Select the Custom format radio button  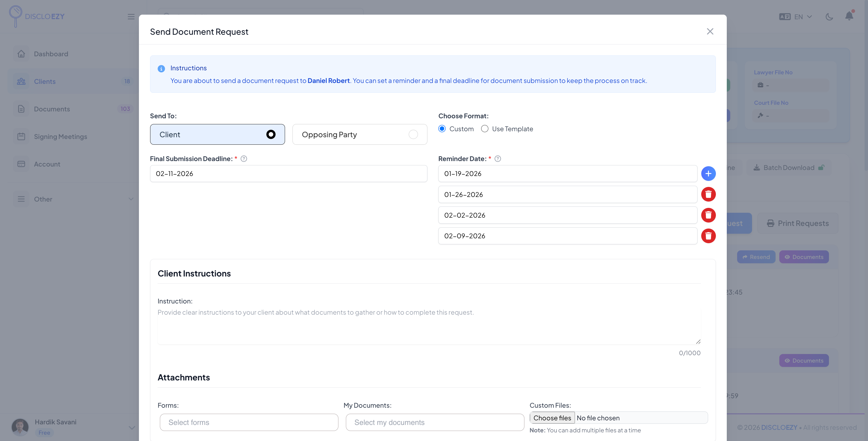(442, 129)
